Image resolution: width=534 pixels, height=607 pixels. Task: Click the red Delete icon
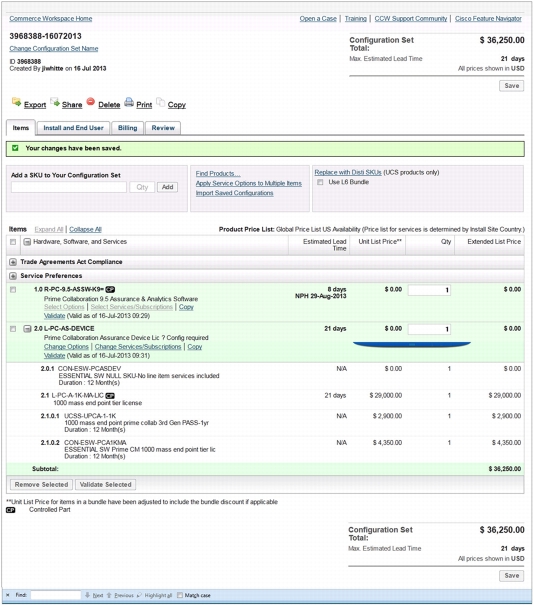click(91, 102)
